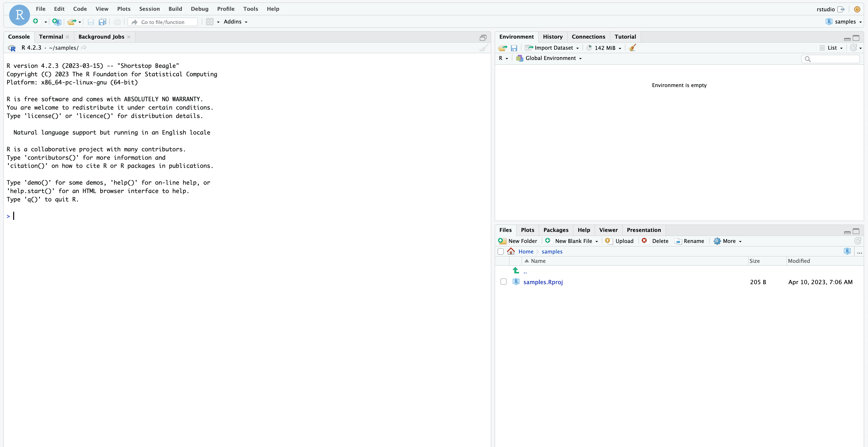Clear environment objects with broom icon

[632, 48]
